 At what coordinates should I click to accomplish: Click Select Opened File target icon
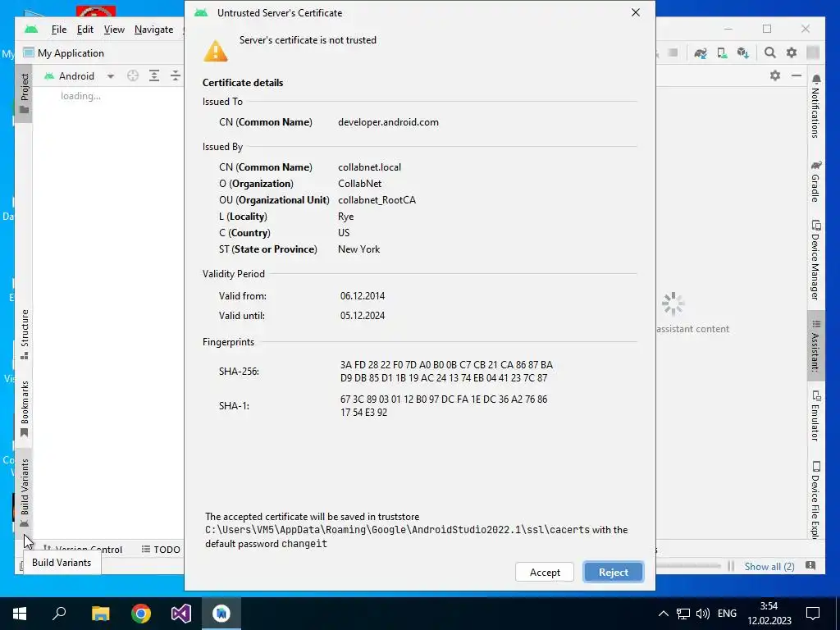[x=133, y=76]
